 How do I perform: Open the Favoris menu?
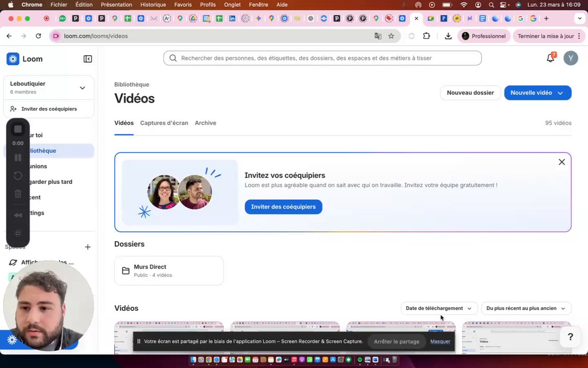183,5
